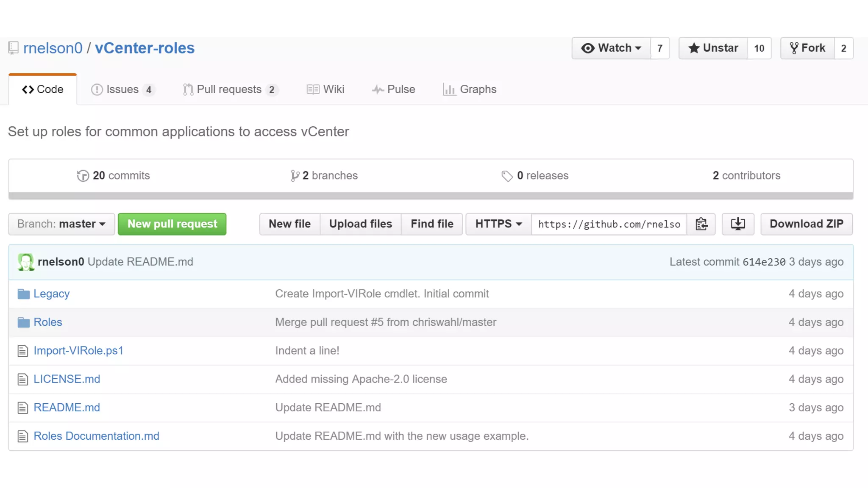Screen dimensions: 868x488
Task: Open the Watch notifications dropdown
Action: pos(611,48)
